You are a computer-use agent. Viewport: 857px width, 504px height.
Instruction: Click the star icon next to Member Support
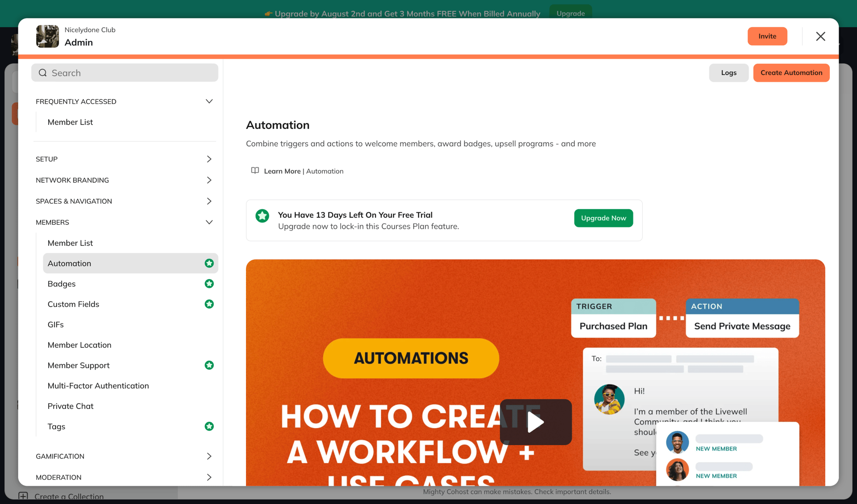[209, 365]
